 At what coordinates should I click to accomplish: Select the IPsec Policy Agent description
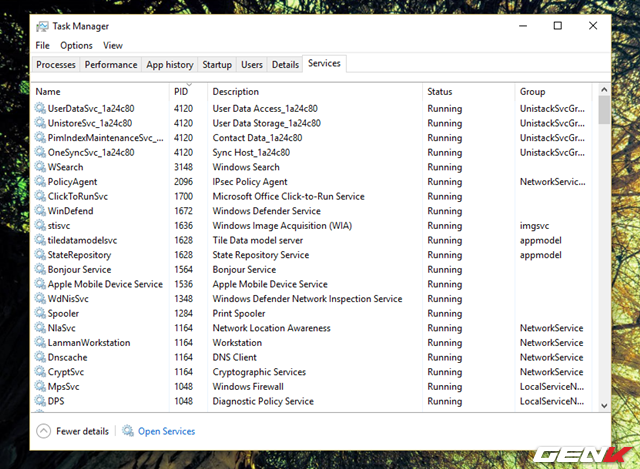pyautogui.click(x=250, y=182)
